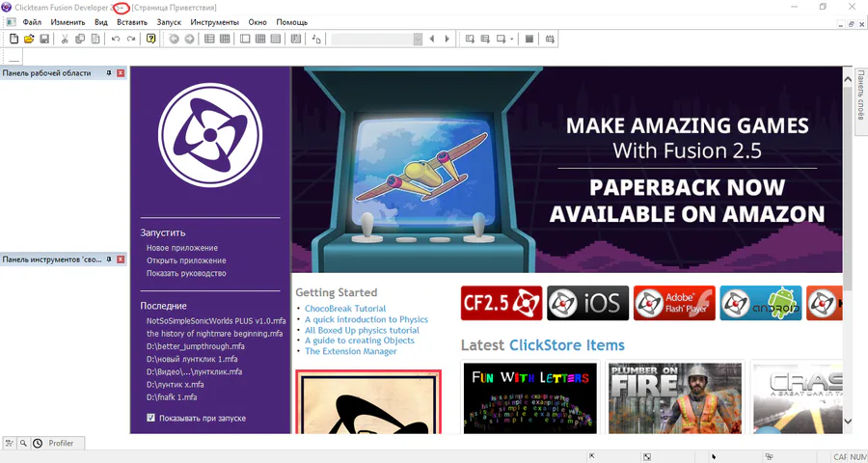
Task: Open the Storyboard Editor toolbar icon
Action: click(209, 39)
